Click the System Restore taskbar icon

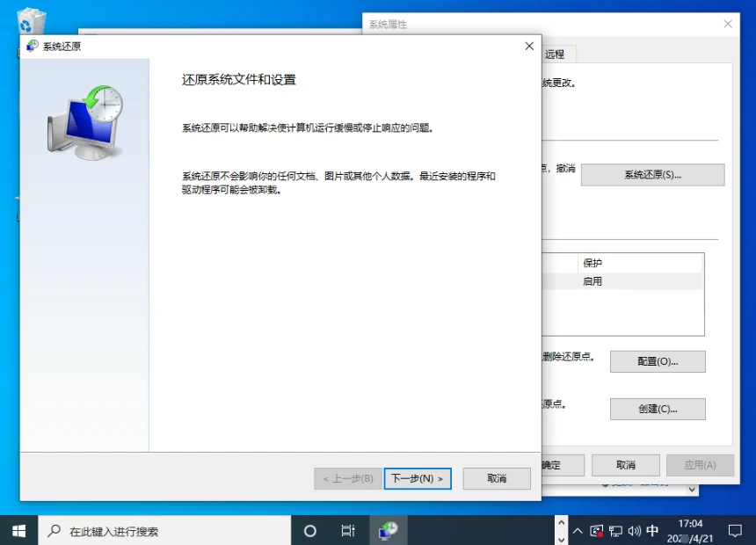click(389, 531)
